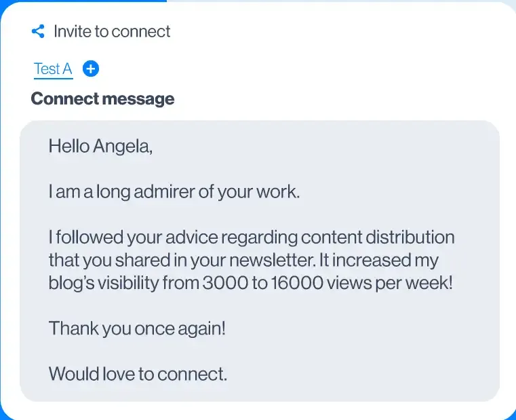516x420 pixels.
Task: Click the share icon beside Invite to connect
Action: pos(38,31)
